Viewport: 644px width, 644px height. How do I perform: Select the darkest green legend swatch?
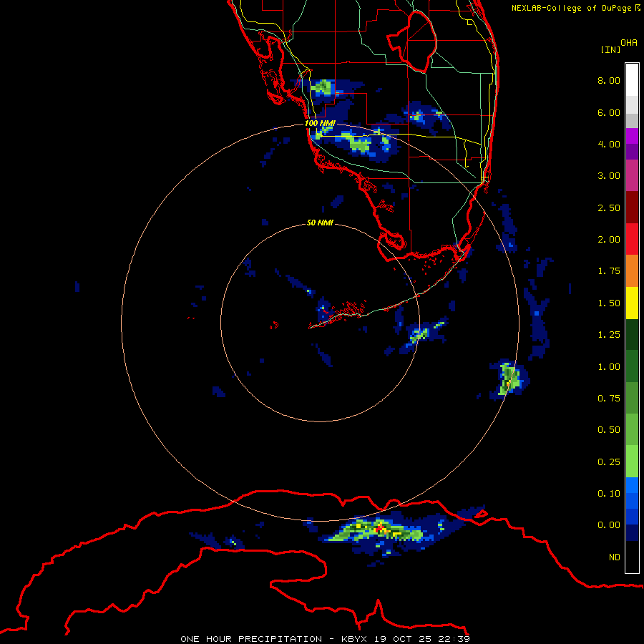coord(632,334)
